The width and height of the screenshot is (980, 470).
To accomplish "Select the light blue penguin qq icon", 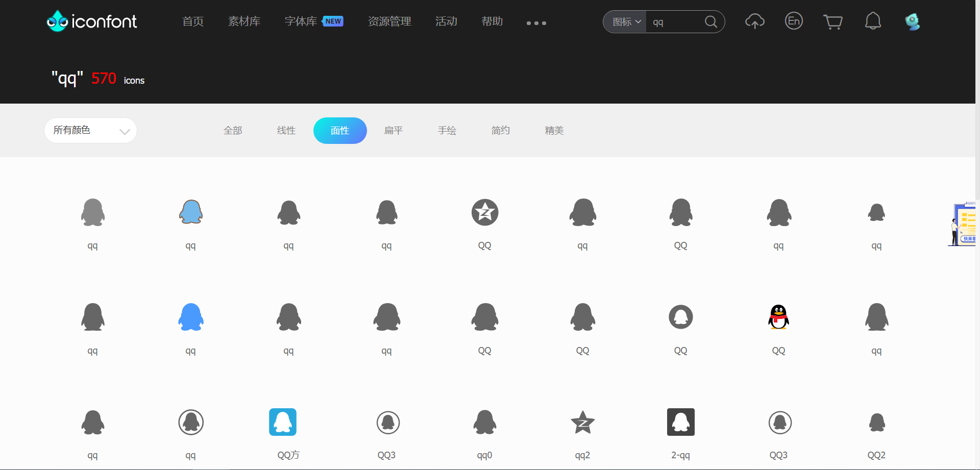I will point(191,212).
